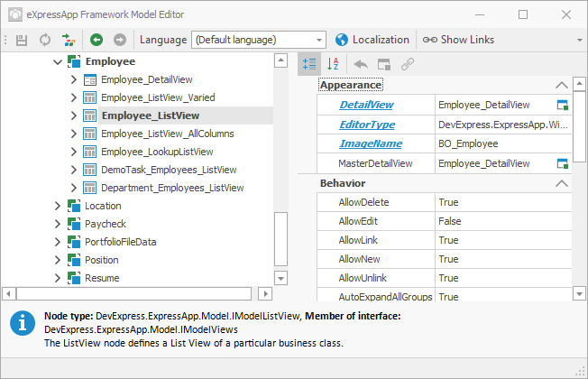Click the gray link icon in property toolbar
The width and height of the screenshot is (588, 379).
[408, 65]
